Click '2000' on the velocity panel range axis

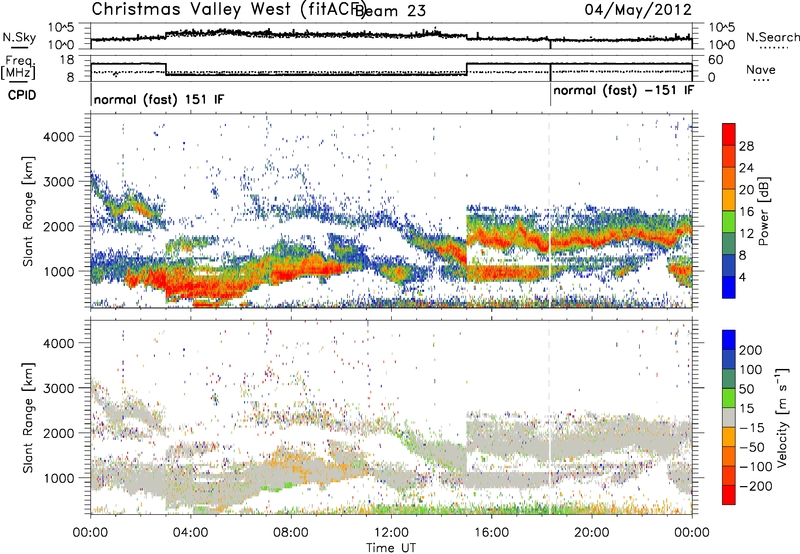pos(59,433)
